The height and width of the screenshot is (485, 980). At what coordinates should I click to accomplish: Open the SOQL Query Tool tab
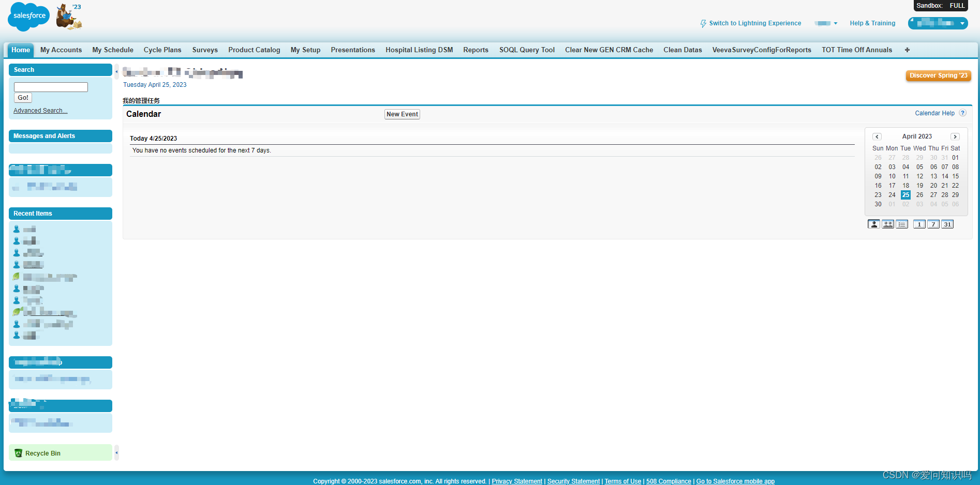(x=527, y=50)
